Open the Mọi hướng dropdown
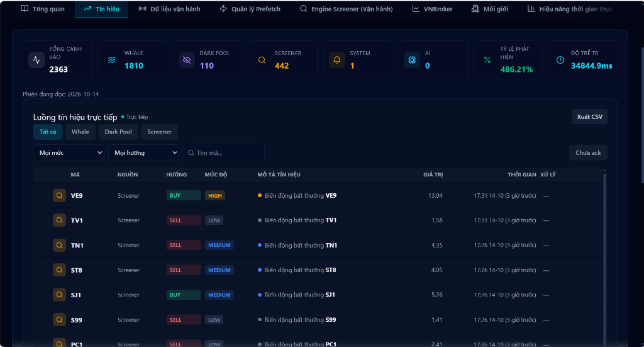Viewport: 644px width, 347px height. click(x=144, y=152)
